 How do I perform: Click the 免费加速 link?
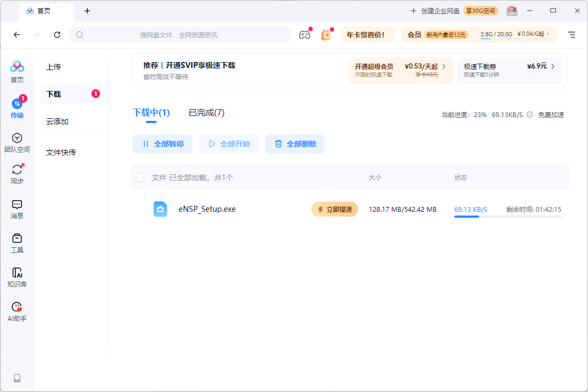click(551, 115)
